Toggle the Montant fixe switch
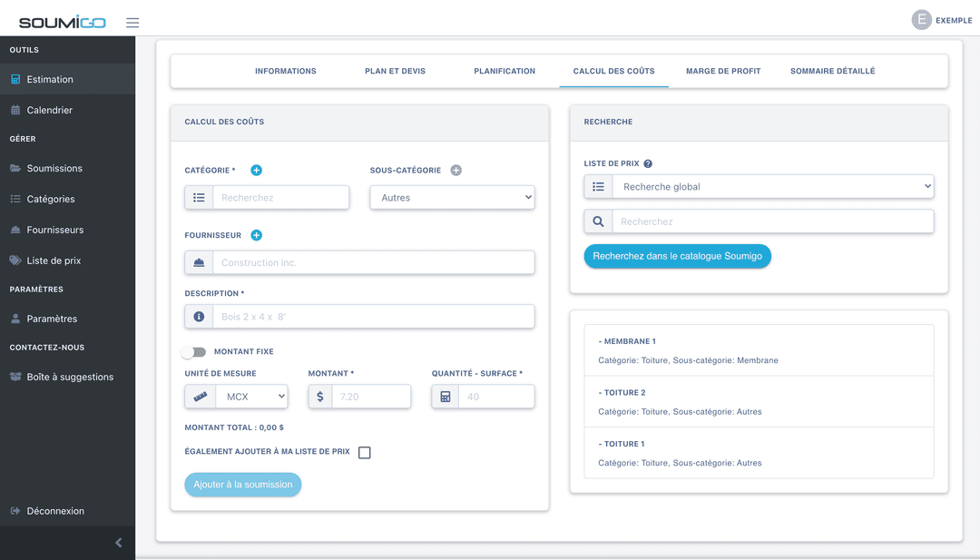The height and width of the screenshot is (560, 980). pos(193,352)
